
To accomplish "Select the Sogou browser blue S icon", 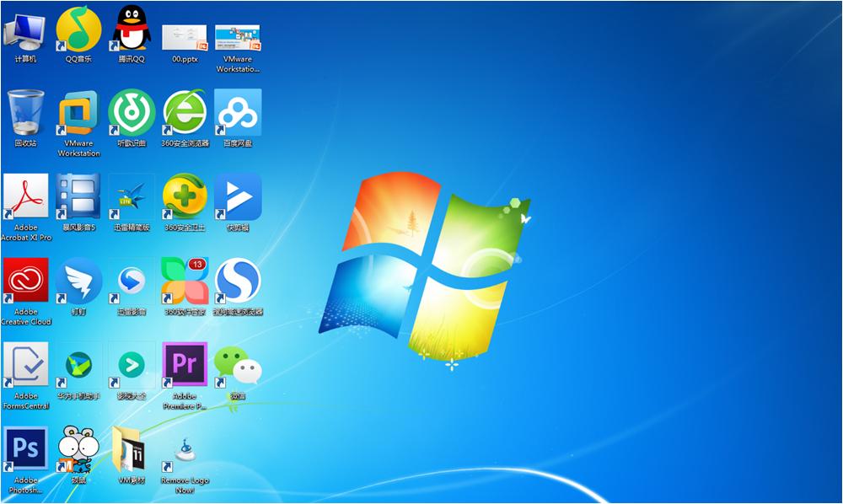I will point(238,281).
